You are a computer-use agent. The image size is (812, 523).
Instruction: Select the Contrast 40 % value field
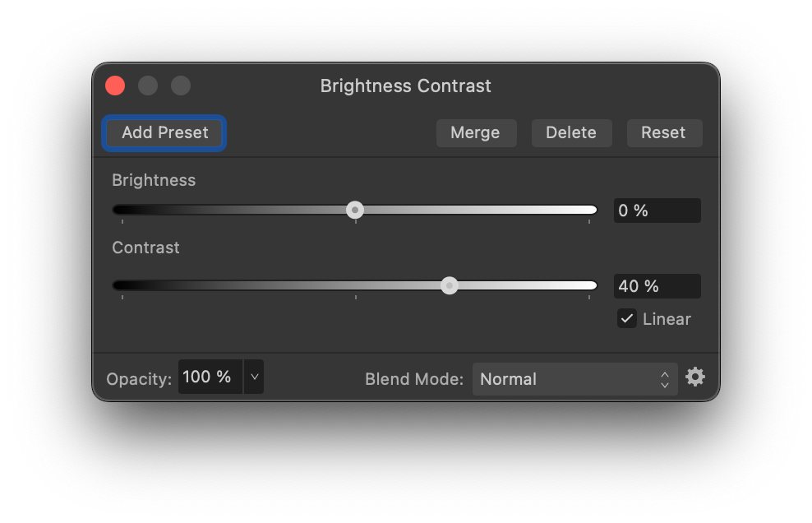click(x=656, y=286)
